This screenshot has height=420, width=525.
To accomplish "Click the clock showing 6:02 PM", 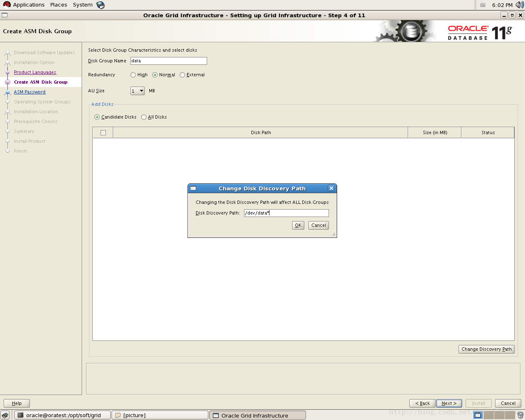I will [x=502, y=5].
